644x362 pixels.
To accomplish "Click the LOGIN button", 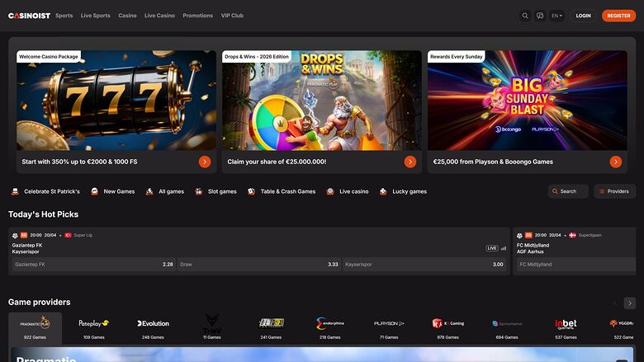I will click(583, 16).
